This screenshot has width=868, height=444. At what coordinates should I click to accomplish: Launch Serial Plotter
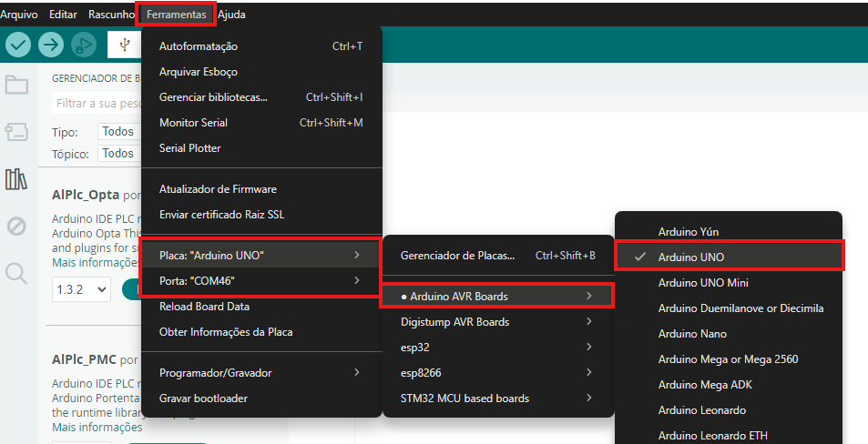(x=261, y=148)
